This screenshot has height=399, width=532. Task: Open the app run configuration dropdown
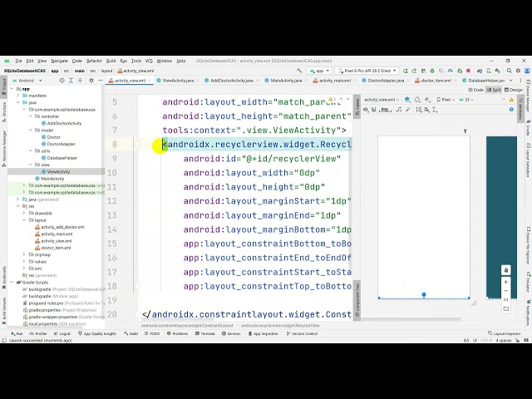(x=318, y=71)
